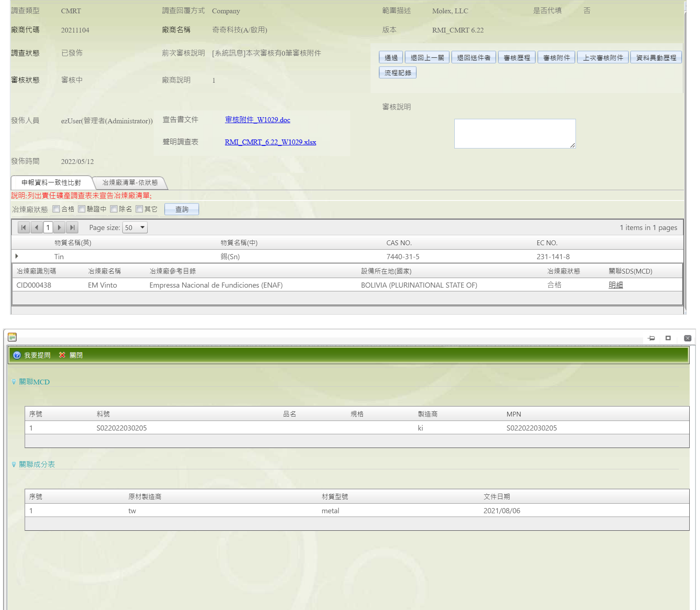The width and height of the screenshot is (700, 610).
Task: Click the 文件日期 2021/08/06 cell
Action: tap(502, 511)
